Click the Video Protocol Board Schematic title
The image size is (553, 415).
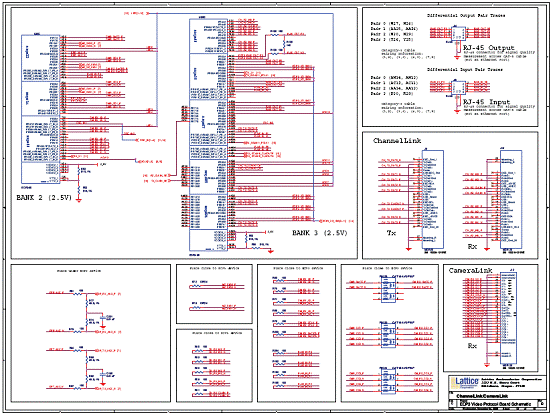click(x=496, y=404)
